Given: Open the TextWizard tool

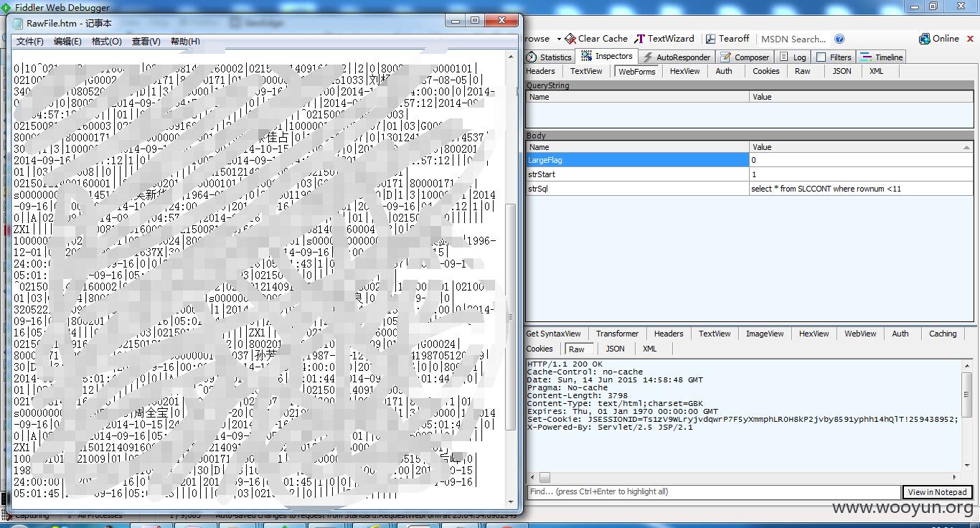Looking at the screenshot, I should click(665, 39).
